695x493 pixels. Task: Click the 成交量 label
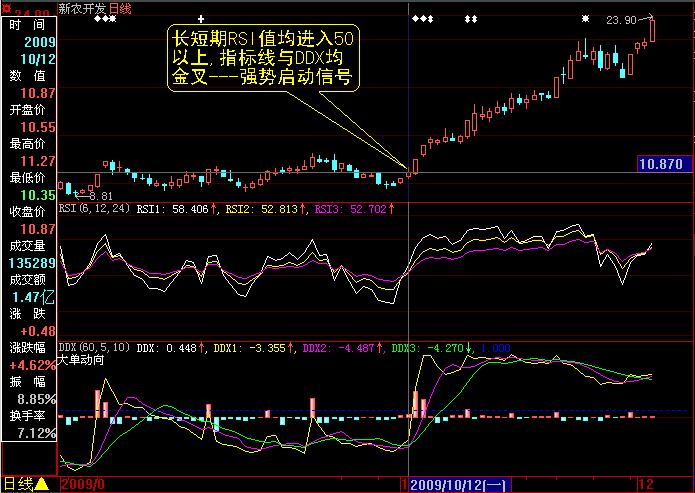coord(27,246)
